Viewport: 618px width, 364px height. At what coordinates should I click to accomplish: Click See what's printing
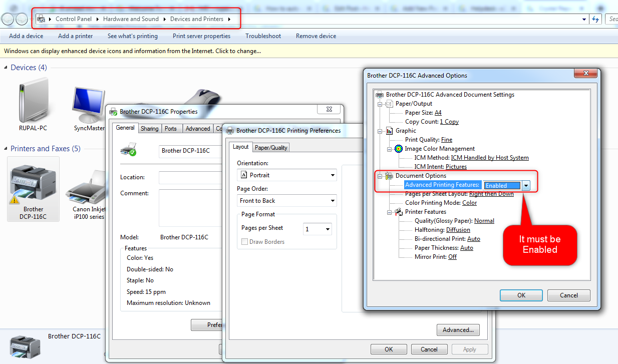click(133, 36)
